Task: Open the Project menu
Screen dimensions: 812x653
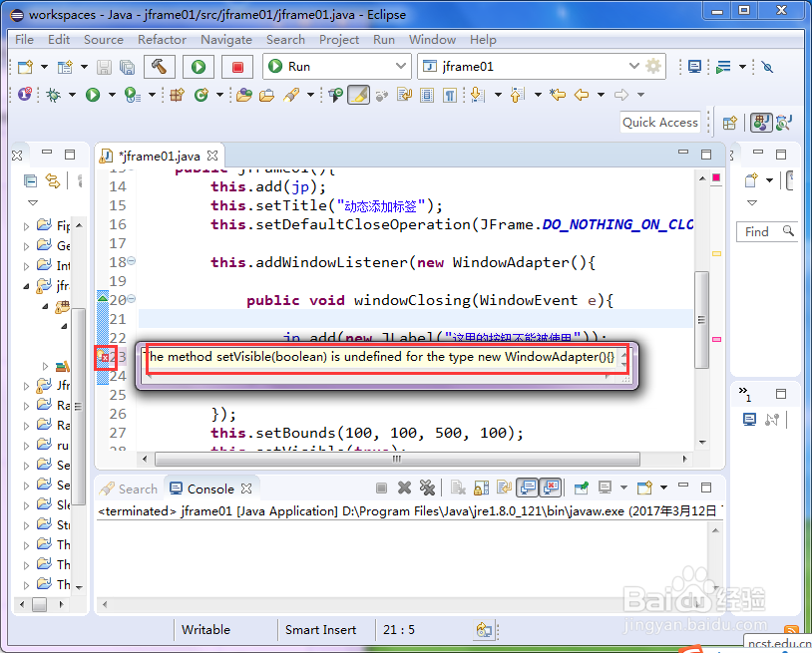Action: (339, 40)
